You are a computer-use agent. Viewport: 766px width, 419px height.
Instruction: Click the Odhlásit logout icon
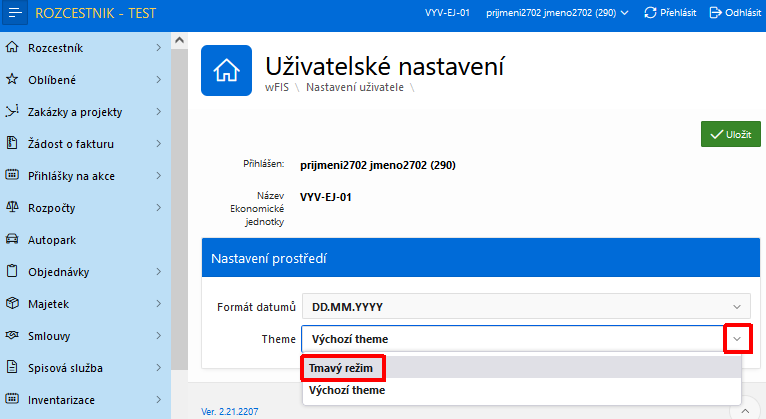[x=715, y=13]
